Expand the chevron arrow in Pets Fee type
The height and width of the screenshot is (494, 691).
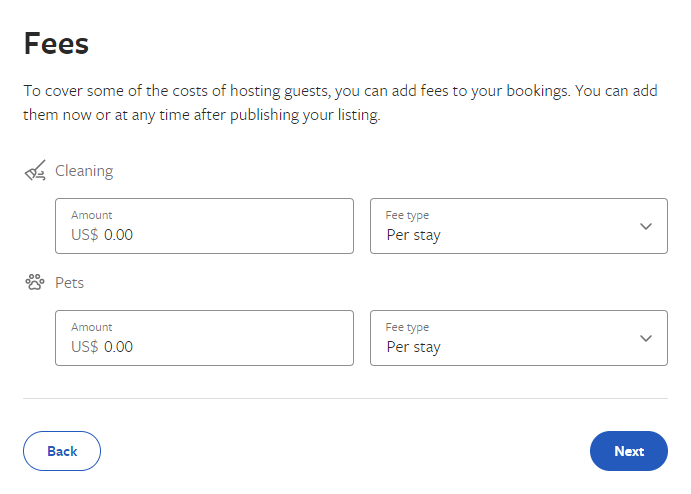646,338
